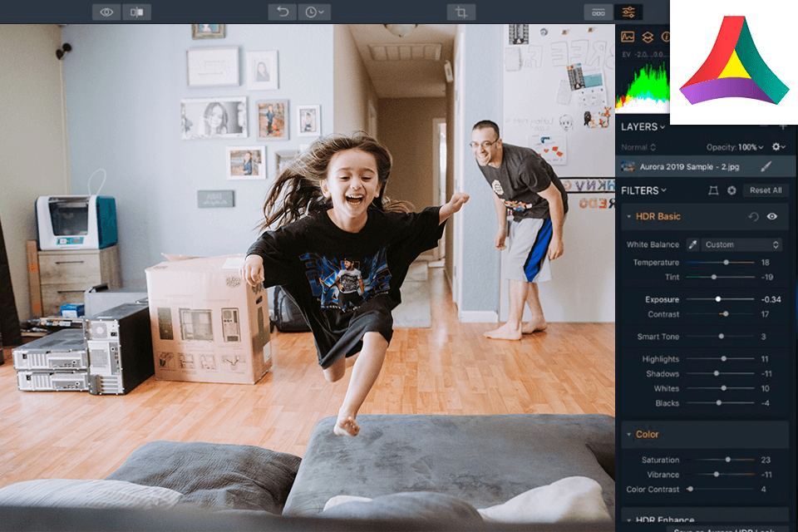Open the history clock dropdown

click(x=314, y=12)
